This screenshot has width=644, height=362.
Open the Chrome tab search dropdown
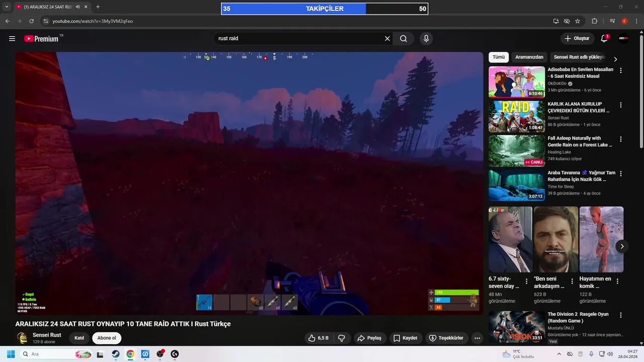pos(7,7)
